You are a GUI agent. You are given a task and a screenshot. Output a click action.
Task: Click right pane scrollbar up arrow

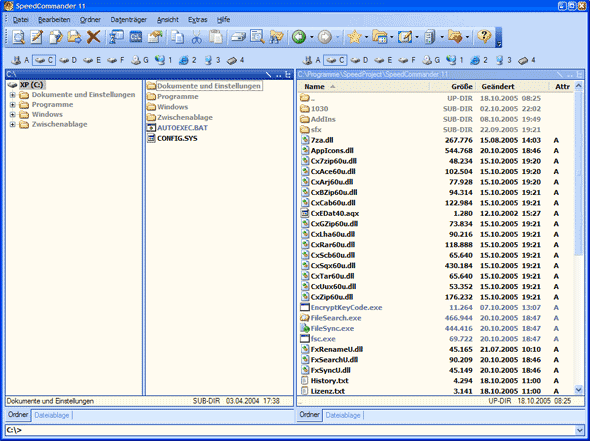[x=579, y=86]
